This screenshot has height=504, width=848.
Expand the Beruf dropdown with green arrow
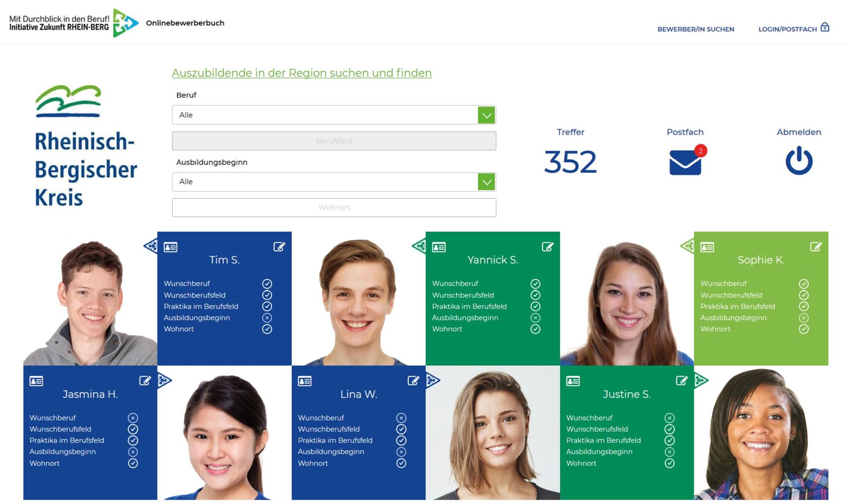click(486, 115)
